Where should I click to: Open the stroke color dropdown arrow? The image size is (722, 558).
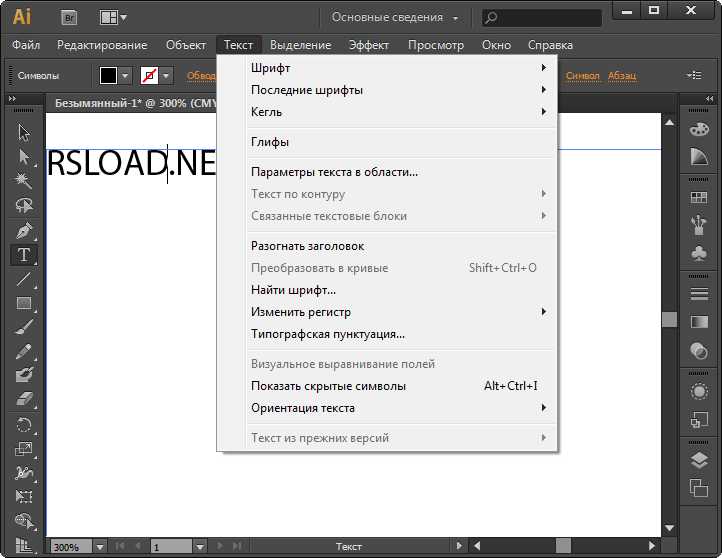[166, 76]
